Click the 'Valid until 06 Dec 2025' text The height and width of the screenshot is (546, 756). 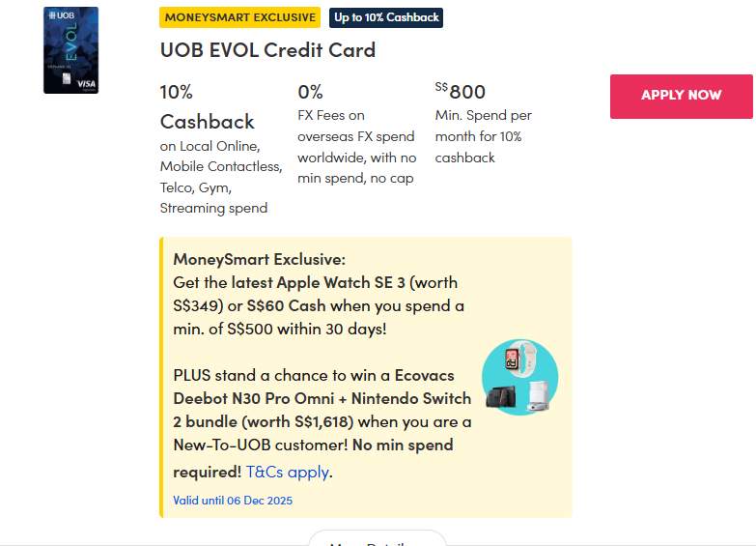(233, 501)
